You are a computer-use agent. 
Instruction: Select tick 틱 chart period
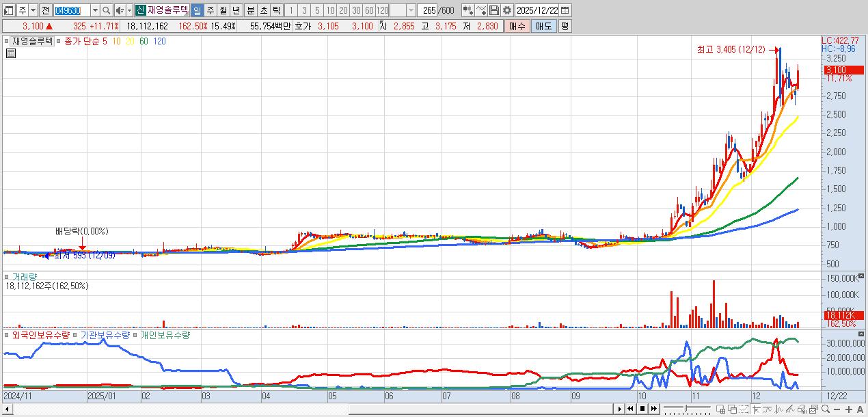coord(276,10)
